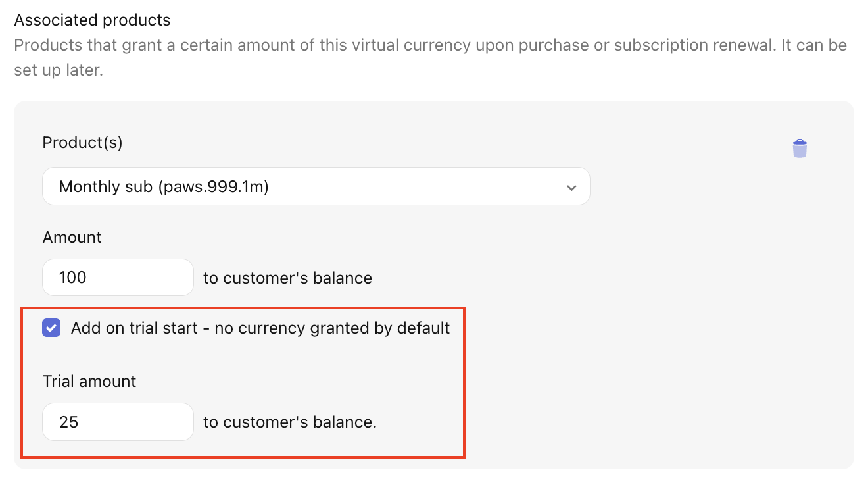Click the 'Trial amount' field label
868x483 pixels.
coord(89,381)
